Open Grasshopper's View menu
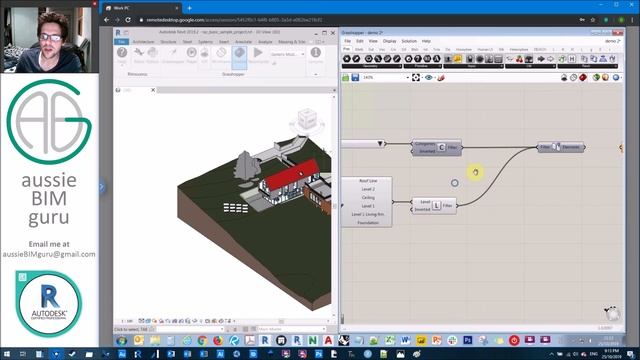The image size is (640, 360). [373, 41]
